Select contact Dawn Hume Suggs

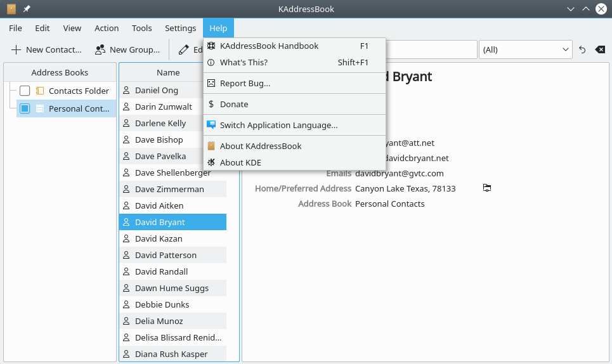pos(173,288)
